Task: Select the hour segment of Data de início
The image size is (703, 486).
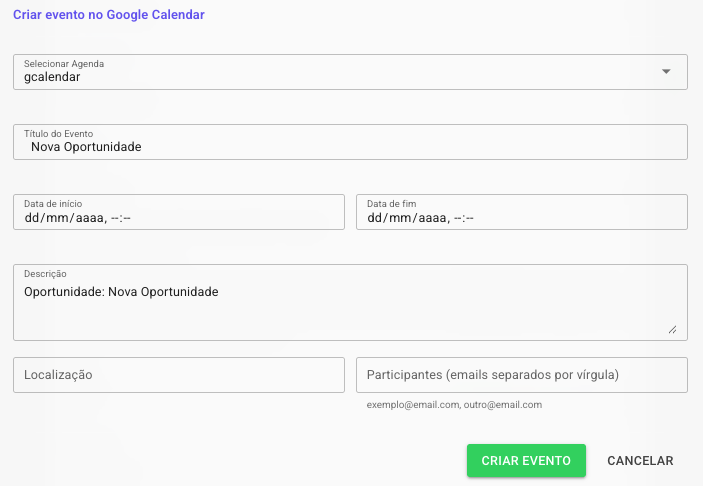Action: tap(115, 217)
